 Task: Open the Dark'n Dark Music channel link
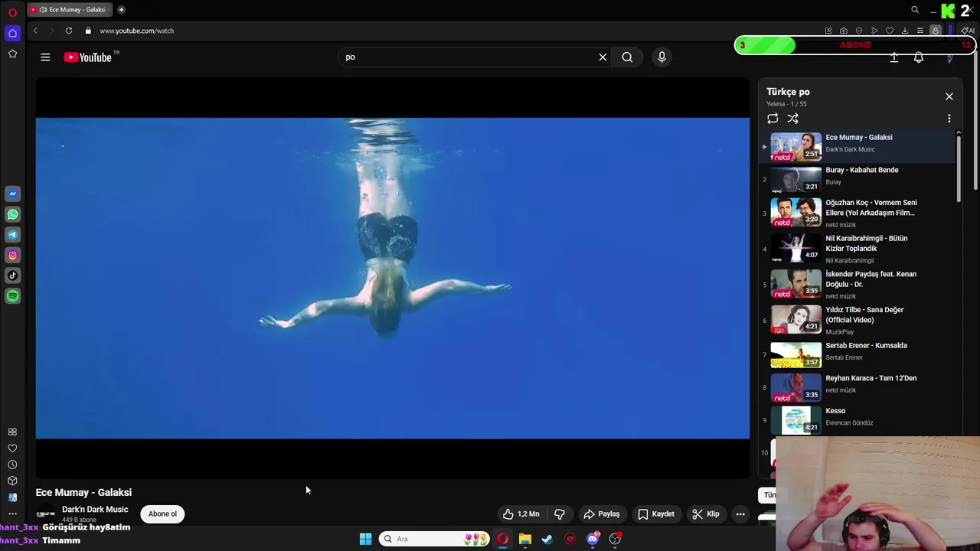coord(95,509)
